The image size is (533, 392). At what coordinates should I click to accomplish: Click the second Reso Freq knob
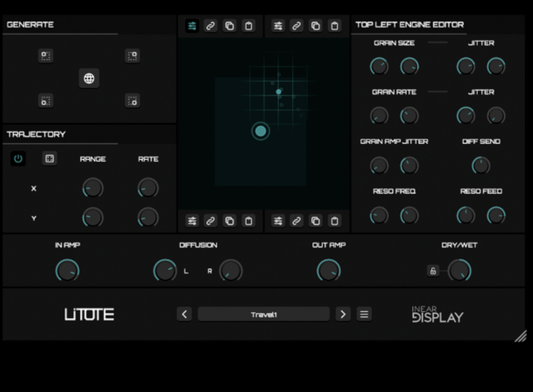409,215
